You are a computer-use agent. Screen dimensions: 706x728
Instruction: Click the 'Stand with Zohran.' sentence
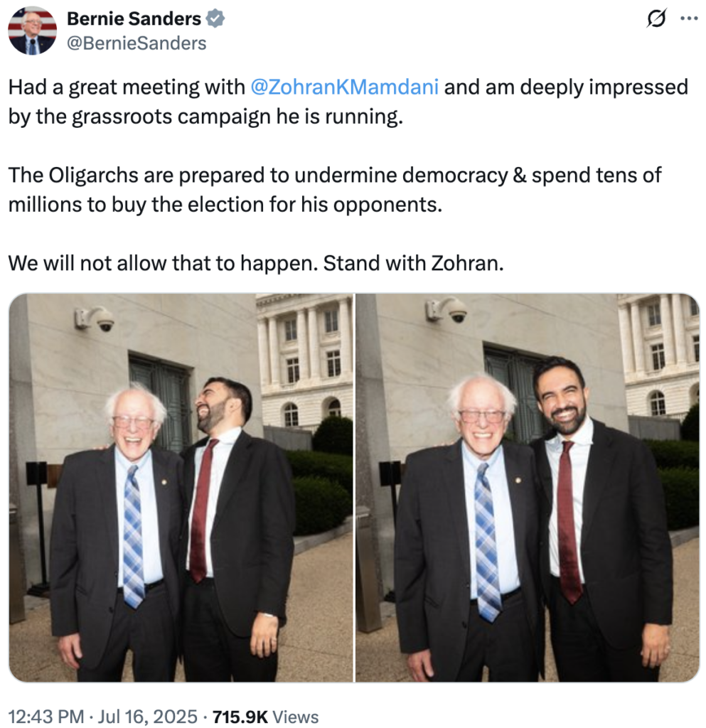(x=413, y=263)
